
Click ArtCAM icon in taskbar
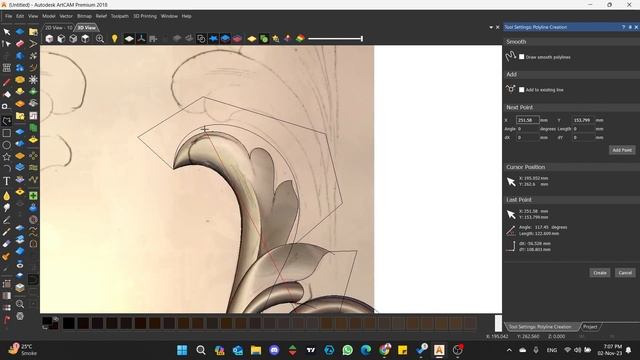(439, 350)
